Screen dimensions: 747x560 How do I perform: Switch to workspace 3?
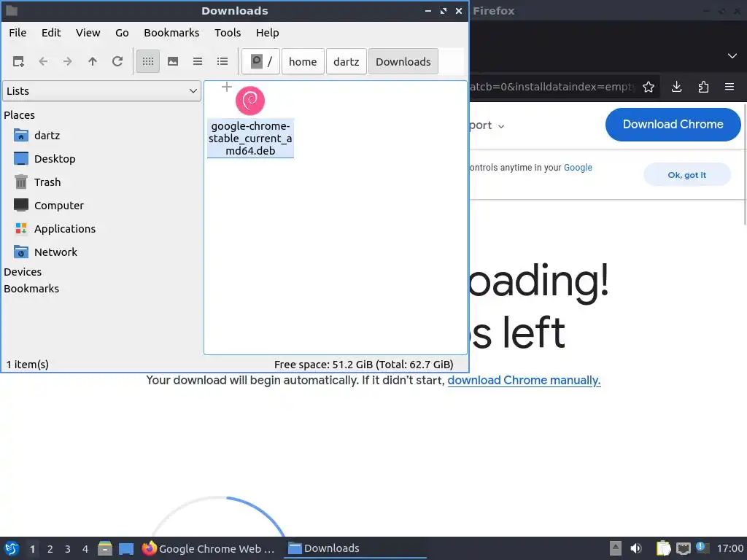pos(68,549)
